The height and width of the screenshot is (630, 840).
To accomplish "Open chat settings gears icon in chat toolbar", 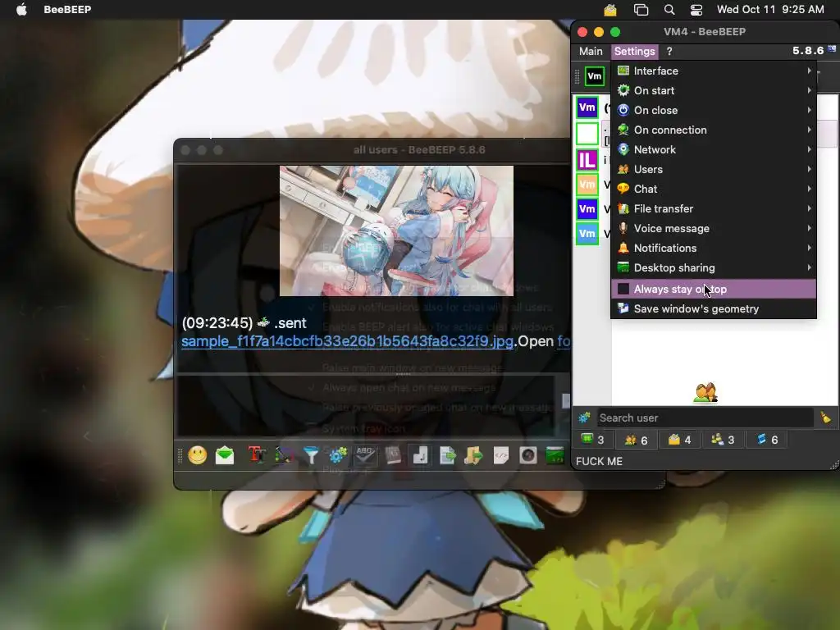I will [338, 455].
